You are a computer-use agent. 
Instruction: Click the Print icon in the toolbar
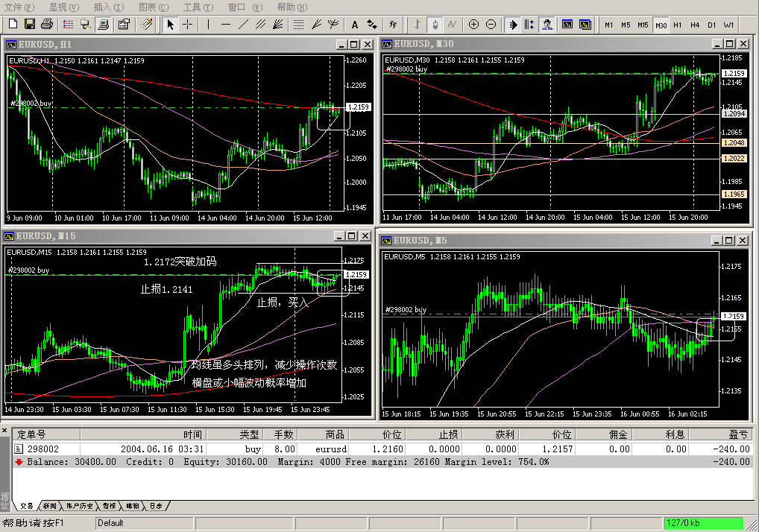click(x=104, y=25)
